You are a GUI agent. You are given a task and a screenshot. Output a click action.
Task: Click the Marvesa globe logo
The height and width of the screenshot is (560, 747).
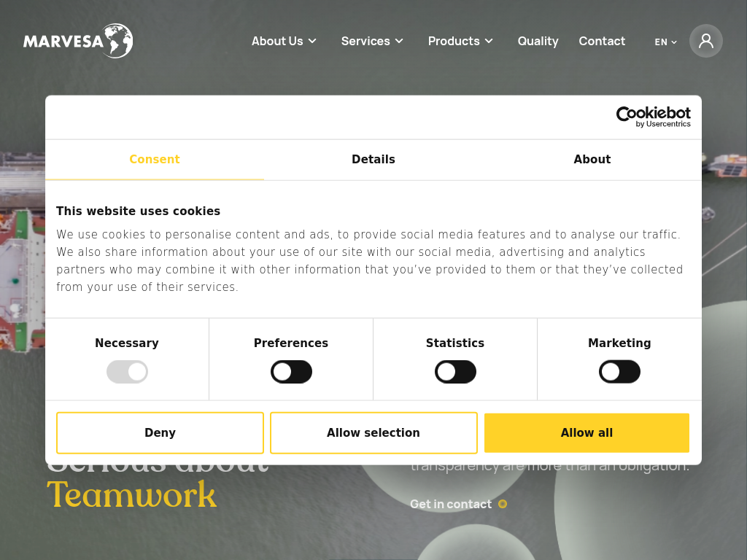click(x=78, y=41)
